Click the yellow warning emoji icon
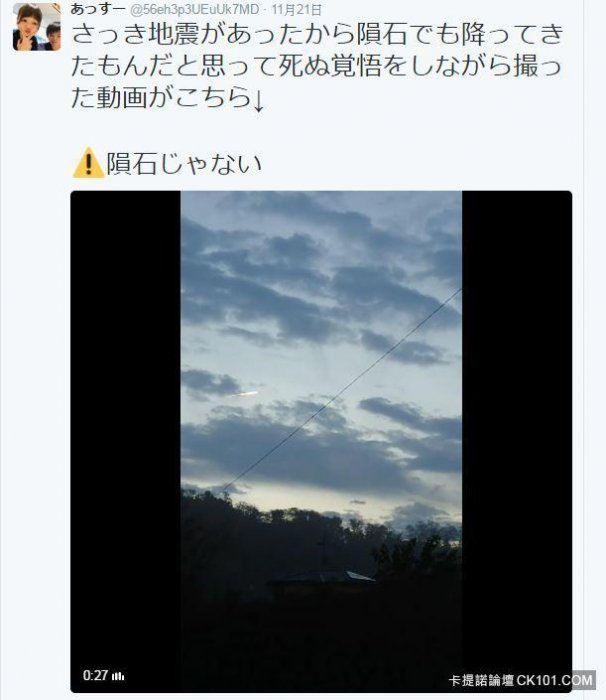Screen dimensions: 606x700 tap(88, 162)
